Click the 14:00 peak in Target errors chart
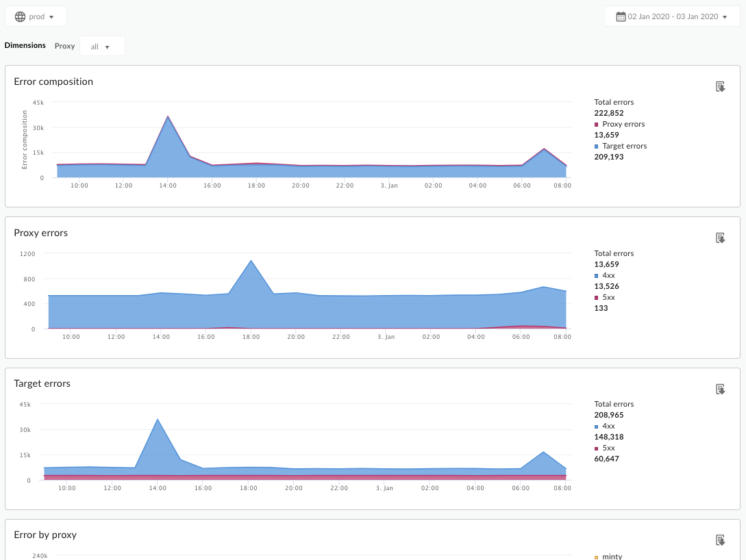Viewport: 746px width, 560px height. tap(158, 420)
